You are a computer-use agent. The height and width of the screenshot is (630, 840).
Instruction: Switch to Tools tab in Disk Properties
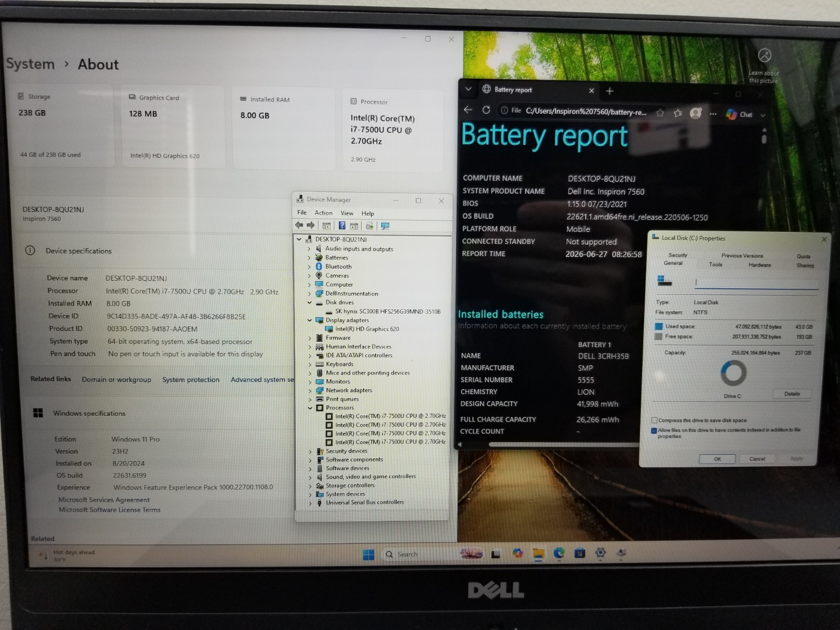click(716, 265)
